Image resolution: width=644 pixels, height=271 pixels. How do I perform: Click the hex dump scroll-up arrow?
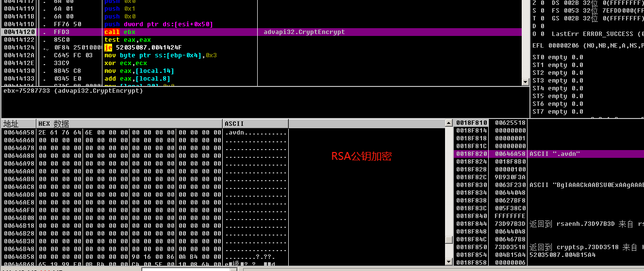[449, 123]
